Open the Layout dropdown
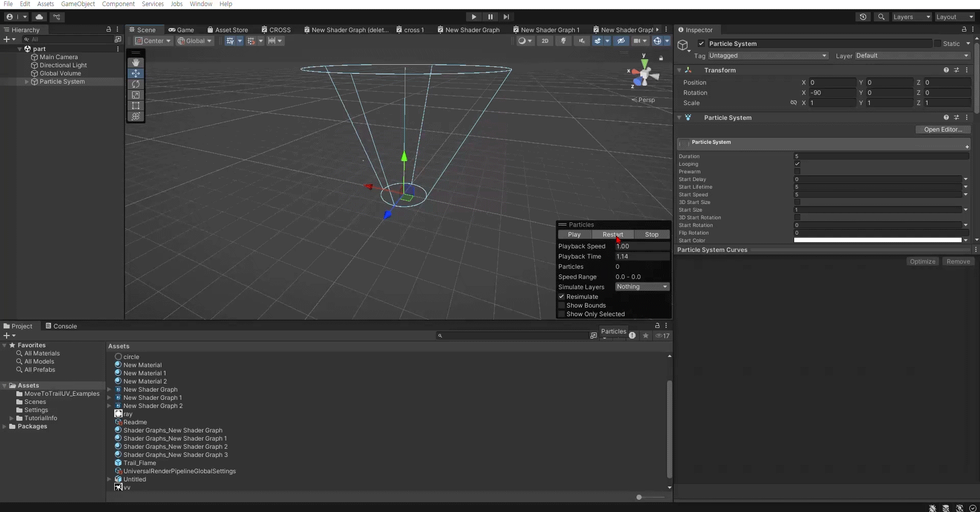The height and width of the screenshot is (512, 980). (x=954, y=17)
